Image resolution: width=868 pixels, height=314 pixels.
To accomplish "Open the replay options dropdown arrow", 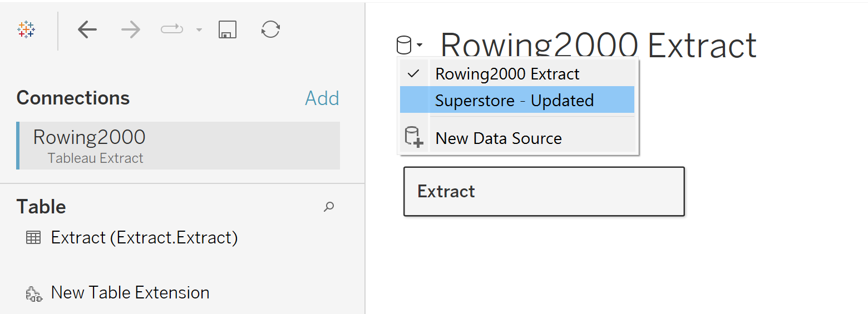I will (199, 30).
